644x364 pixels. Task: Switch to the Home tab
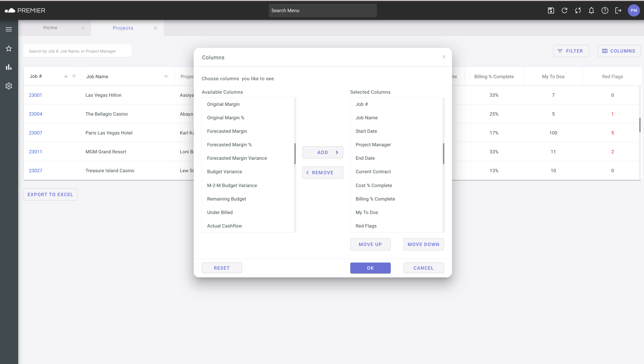click(50, 28)
